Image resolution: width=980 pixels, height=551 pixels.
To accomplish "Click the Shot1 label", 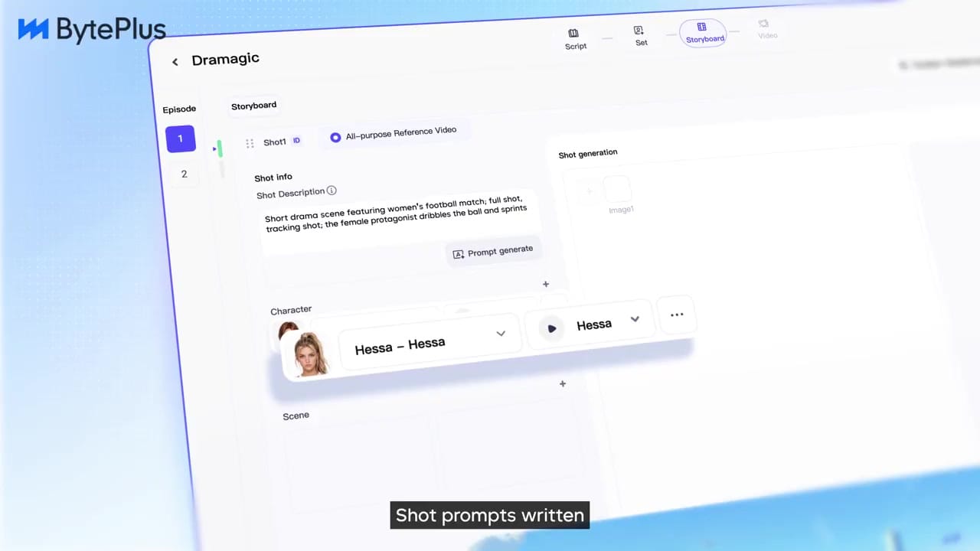I will 274,142.
